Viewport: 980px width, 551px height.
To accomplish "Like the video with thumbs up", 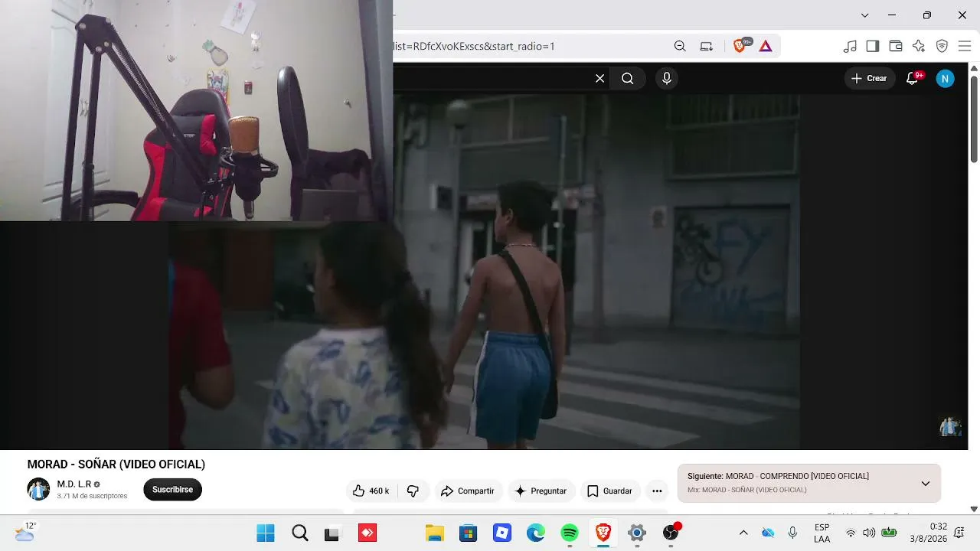I will point(370,491).
